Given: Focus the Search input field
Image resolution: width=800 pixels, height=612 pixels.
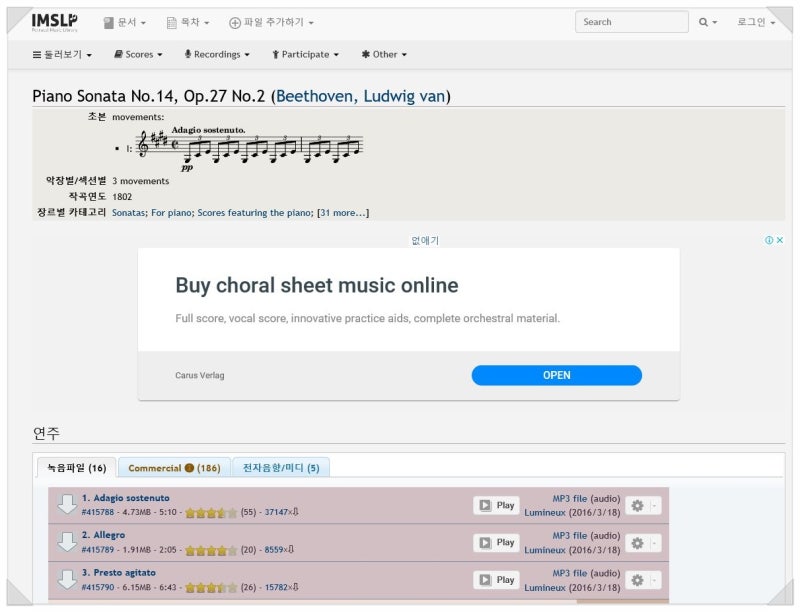Looking at the screenshot, I should click(x=632, y=22).
